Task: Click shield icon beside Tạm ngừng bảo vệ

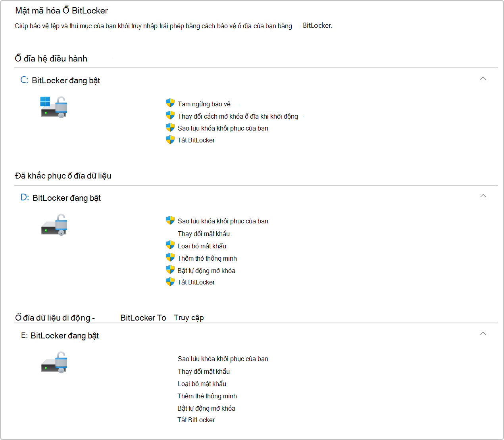Action: click(170, 103)
